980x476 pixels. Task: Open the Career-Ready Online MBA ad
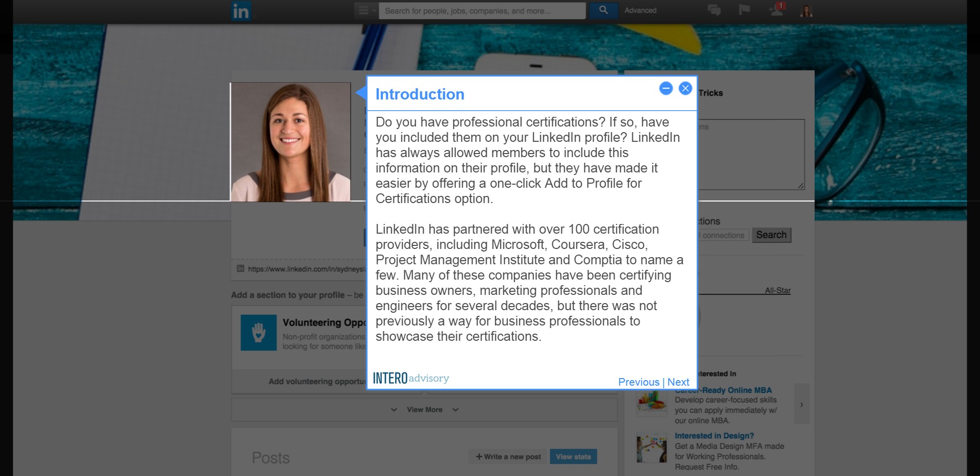pyautogui.click(x=723, y=390)
